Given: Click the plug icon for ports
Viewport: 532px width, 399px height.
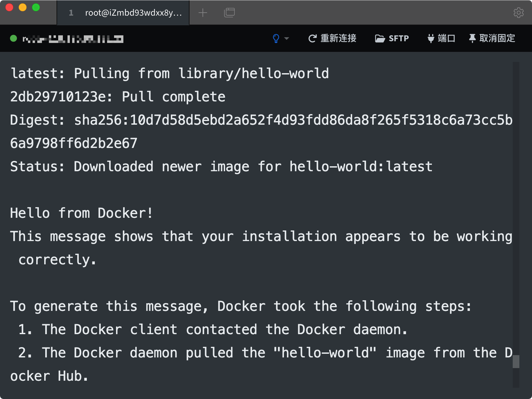Looking at the screenshot, I should (x=431, y=39).
